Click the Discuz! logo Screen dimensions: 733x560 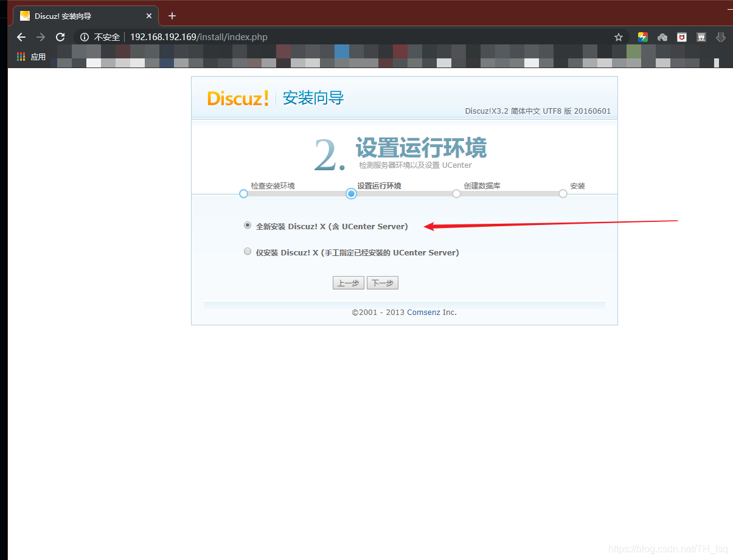point(238,98)
